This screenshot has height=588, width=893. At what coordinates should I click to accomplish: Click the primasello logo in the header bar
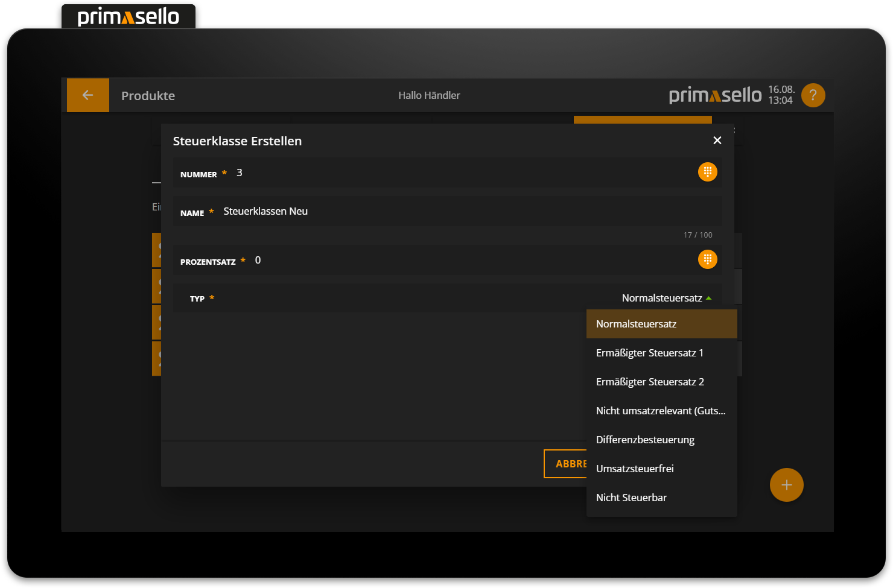tap(715, 95)
